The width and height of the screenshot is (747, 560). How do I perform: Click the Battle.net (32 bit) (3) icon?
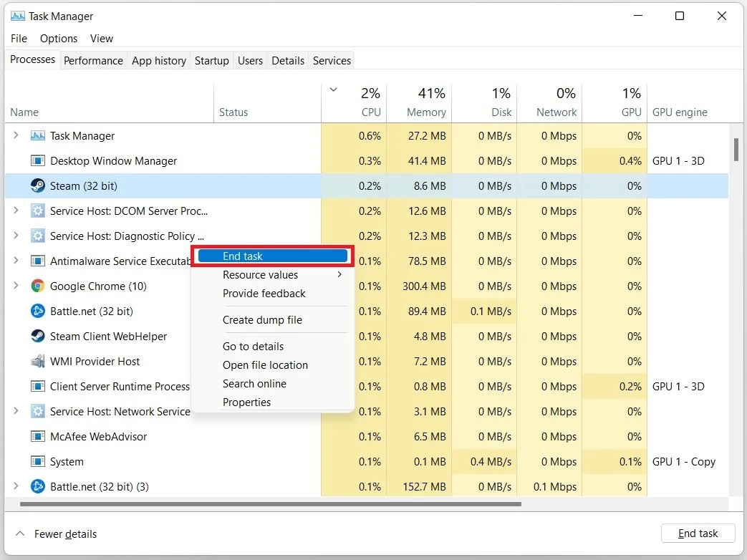click(x=38, y=487)
